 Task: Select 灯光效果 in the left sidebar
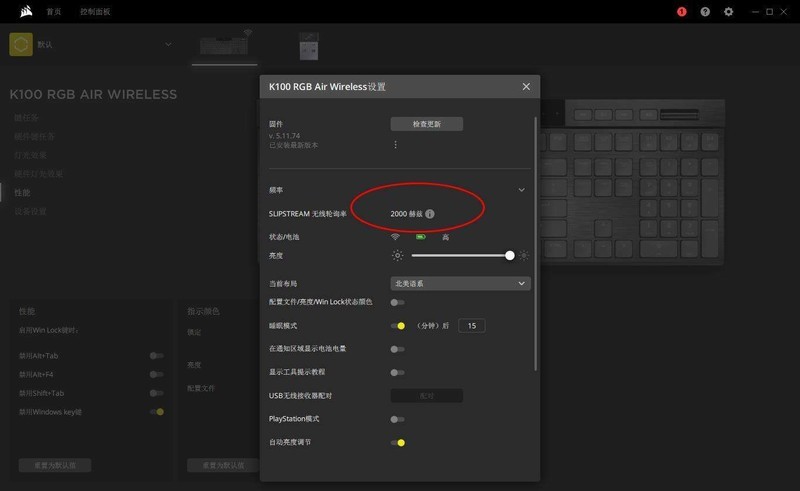tap(30, 155)
